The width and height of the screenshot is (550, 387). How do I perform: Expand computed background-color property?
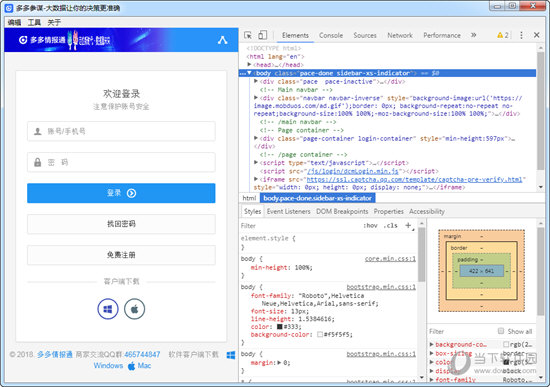pyautogui.click(x=432, y=345)
